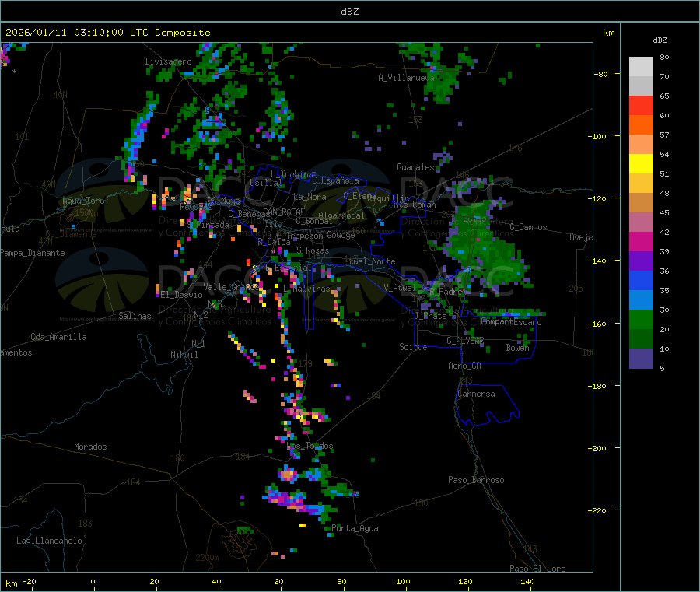Click the Lag.Llancanelo label
Screen dimensions: 700x592
click(x=49, y=541)
